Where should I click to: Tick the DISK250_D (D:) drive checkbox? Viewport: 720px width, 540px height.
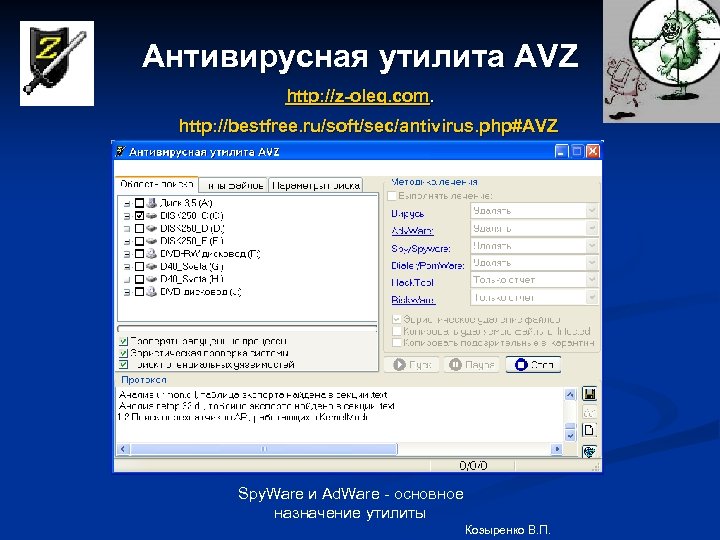coord(139,228)
